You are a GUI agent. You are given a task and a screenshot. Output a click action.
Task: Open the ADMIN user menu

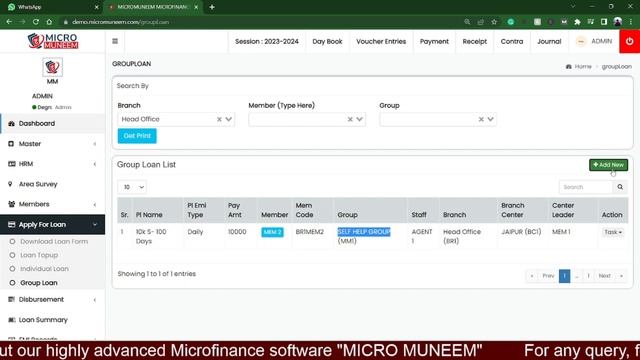click(x=594, y=41)
